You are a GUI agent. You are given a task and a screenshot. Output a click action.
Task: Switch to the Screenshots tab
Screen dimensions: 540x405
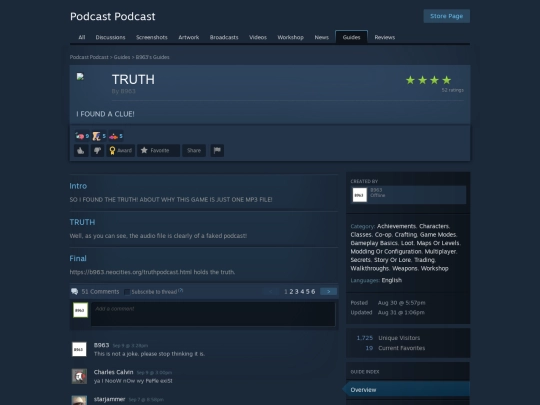(152, 37)
